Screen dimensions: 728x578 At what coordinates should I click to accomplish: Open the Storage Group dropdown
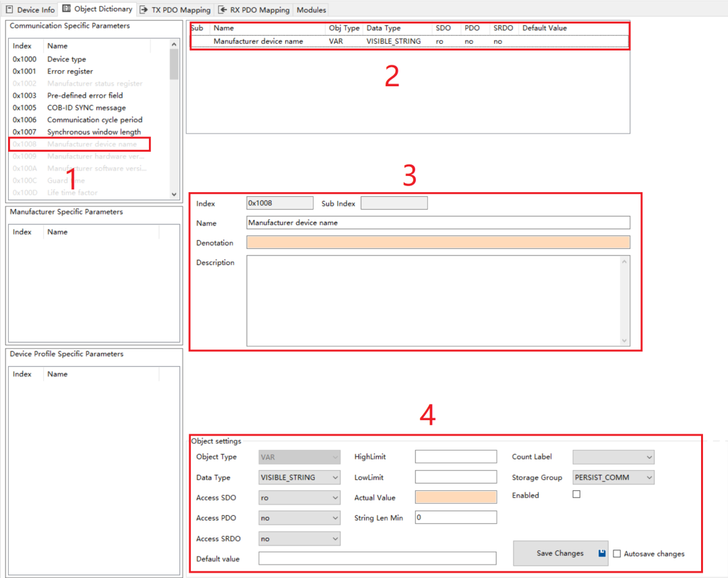(613, 478)
